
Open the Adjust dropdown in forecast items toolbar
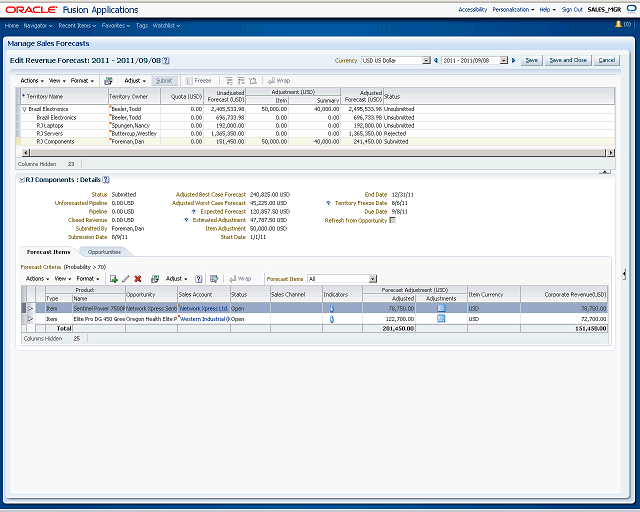(176, 279)
